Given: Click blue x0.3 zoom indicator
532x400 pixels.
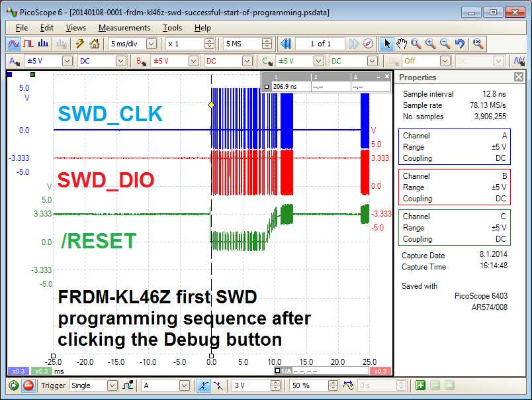Looking at the screenshot, I should tap(19, 371).
